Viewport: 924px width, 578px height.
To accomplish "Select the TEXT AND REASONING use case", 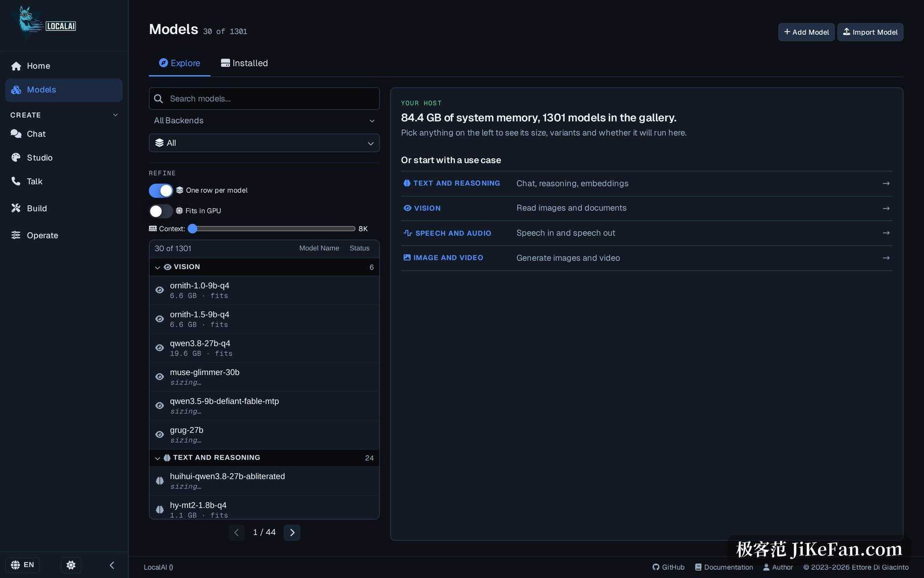I will pyautogui.click(x=646, y=184).
